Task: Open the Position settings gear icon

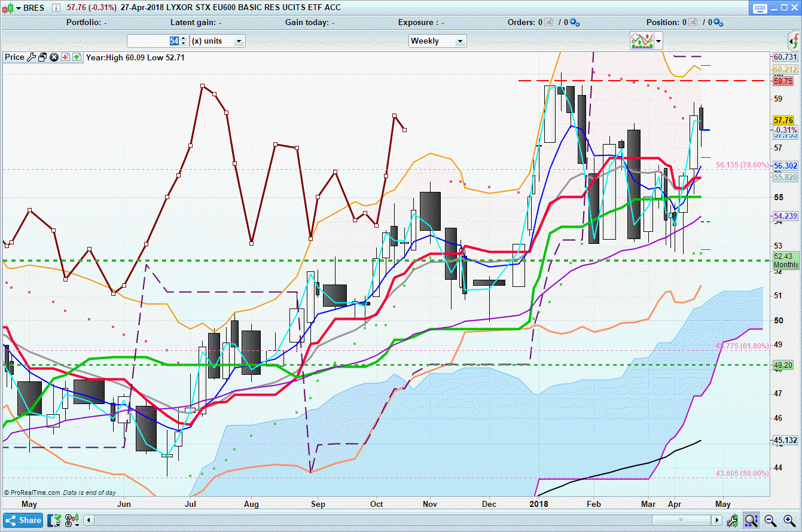Action: click(x=718, y=23)
